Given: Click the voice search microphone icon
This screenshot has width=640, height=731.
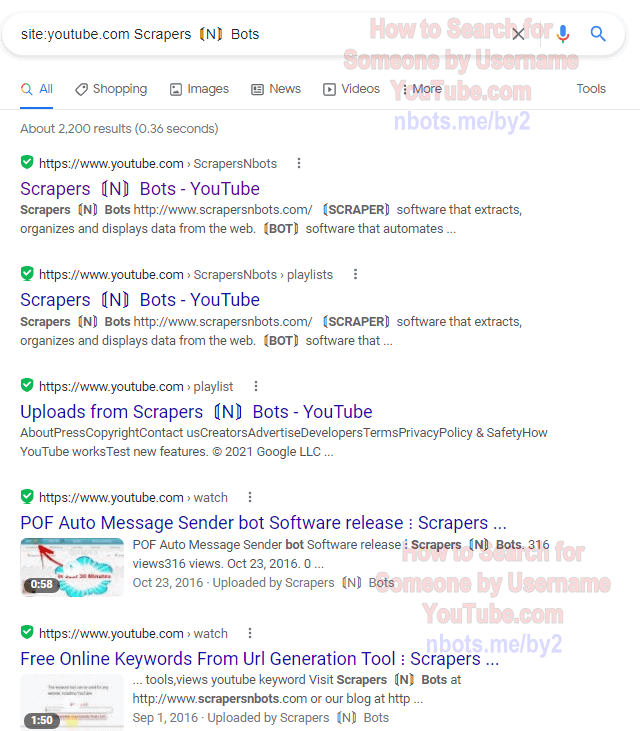Looking at the screenshot, I should 563,34.
